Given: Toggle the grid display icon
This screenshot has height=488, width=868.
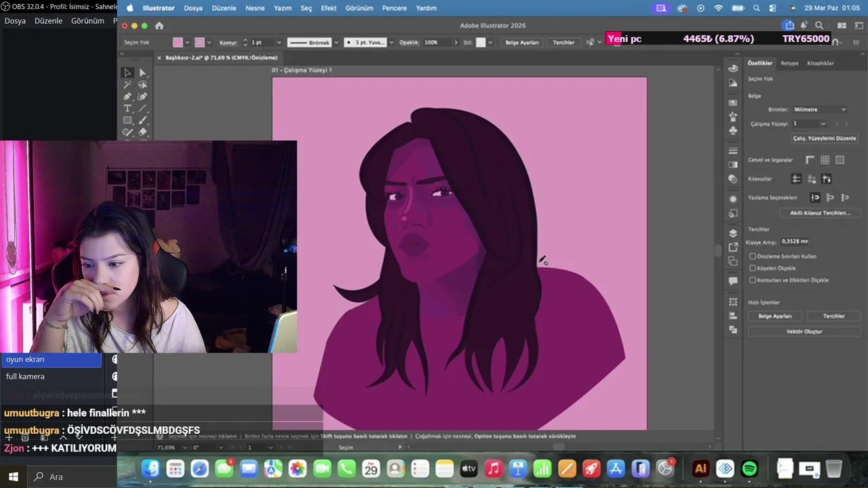Looking at the screenshot, I should click(x=825, y=160).
